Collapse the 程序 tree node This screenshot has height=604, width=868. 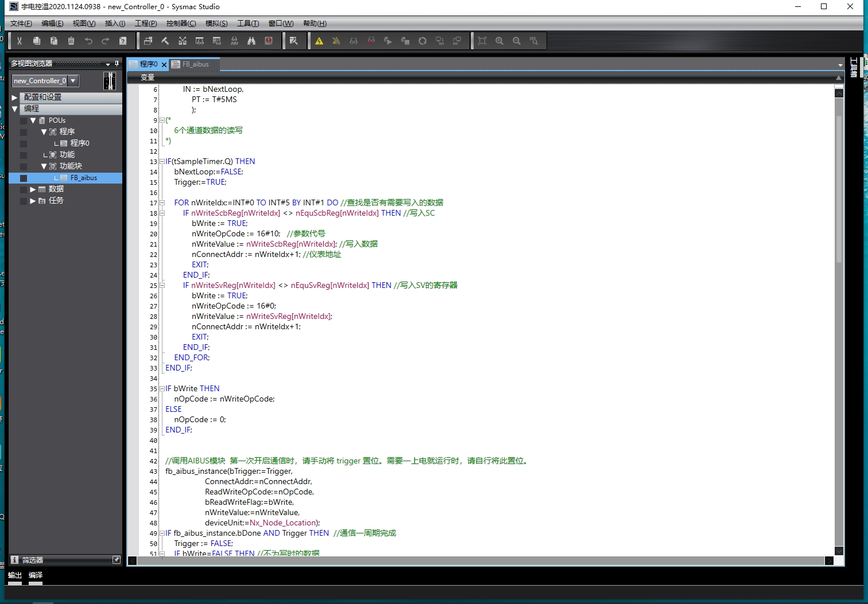pos(44,132)
